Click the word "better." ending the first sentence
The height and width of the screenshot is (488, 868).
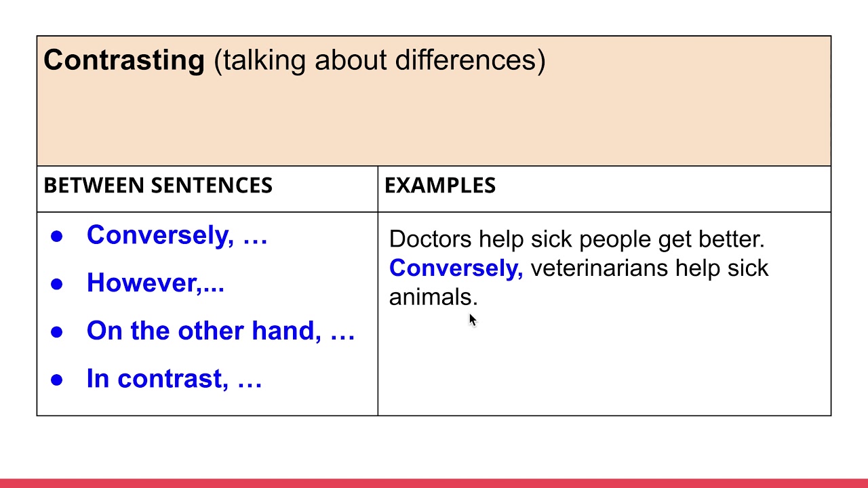(x=732, y=239)
